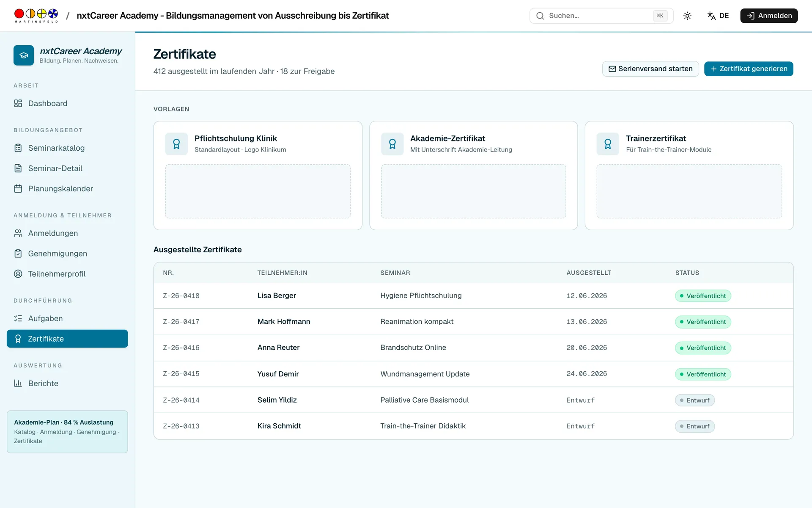The width and height of the screenshot is (812, 508).
Task: Click the envelope icon in Serienversand button
Action: (612, 69)
